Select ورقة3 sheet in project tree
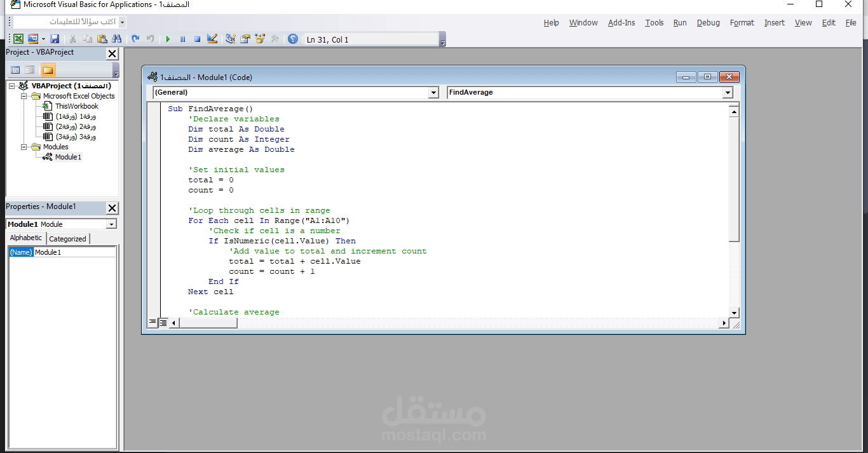The image size is (868, 453). [76, 137]
